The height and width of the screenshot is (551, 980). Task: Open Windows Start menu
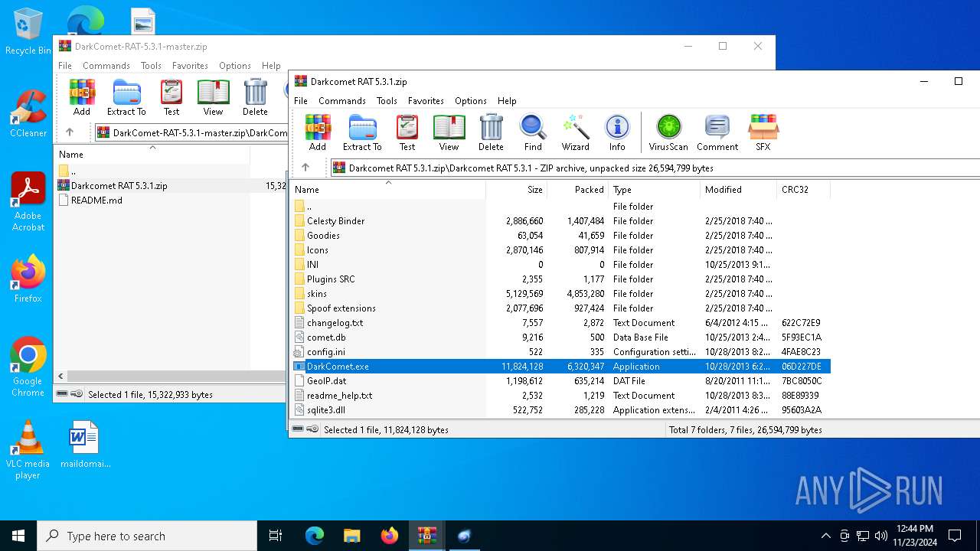[18, 536]
